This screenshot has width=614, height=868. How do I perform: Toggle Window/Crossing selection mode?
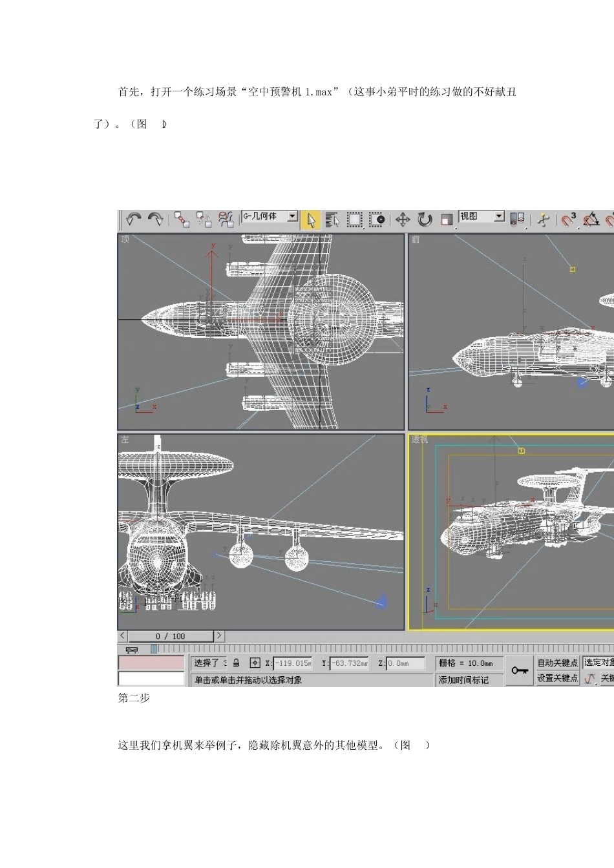(x=377, y=220)
